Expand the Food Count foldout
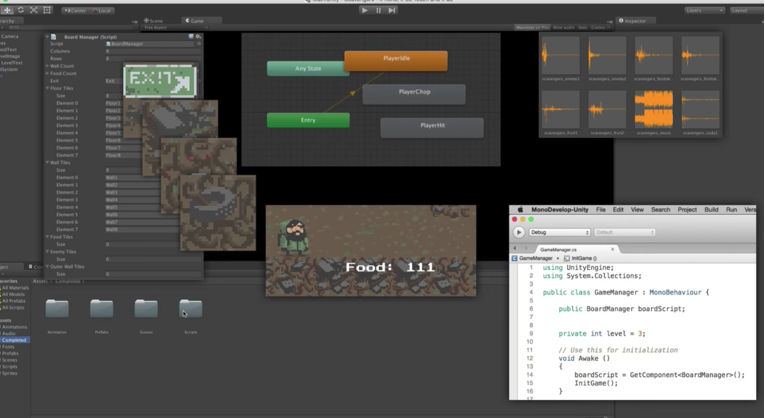 (x=47, y=73)
